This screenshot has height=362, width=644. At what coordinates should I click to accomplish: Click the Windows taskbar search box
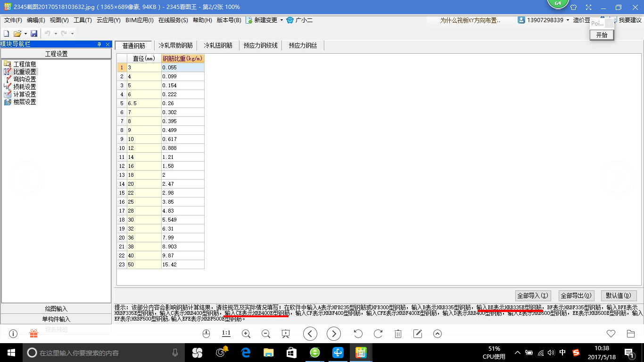click(x=104, y=353)
